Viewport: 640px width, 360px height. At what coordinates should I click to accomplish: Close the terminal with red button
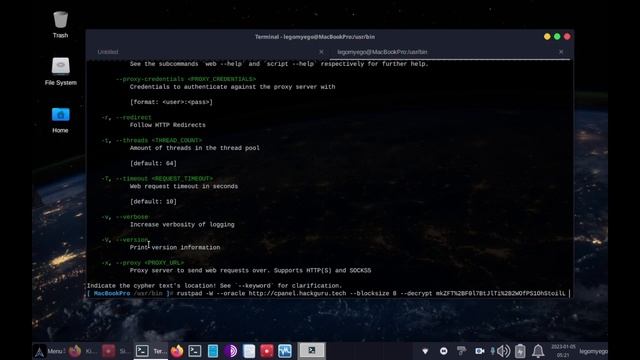coord(567,37)
